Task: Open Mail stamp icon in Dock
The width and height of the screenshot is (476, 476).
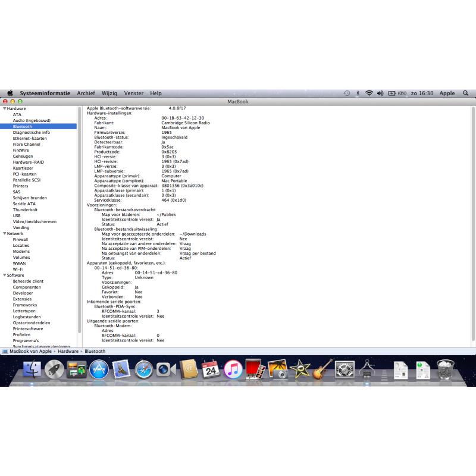Action: click(x=121, y=369)
